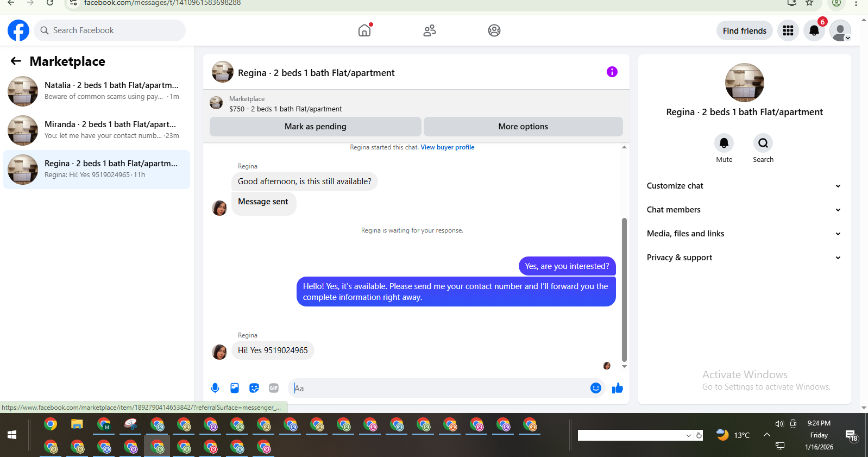Open the conversation information icon
The height and width of the screenshot is (457, 868).
(612, 72)
